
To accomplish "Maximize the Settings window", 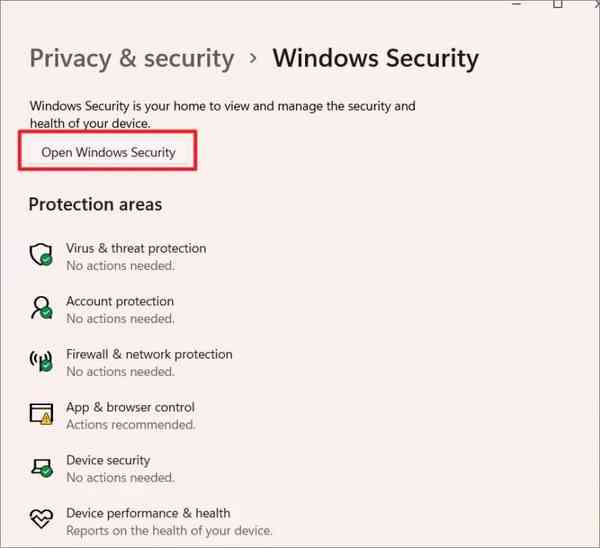I will click(x=557, y=4).
